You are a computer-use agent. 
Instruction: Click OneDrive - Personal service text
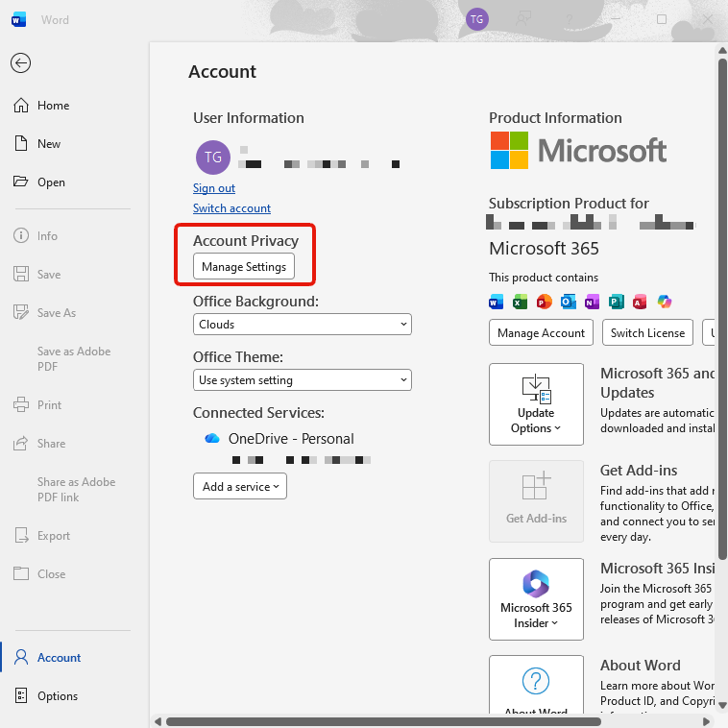pos(291,439)
